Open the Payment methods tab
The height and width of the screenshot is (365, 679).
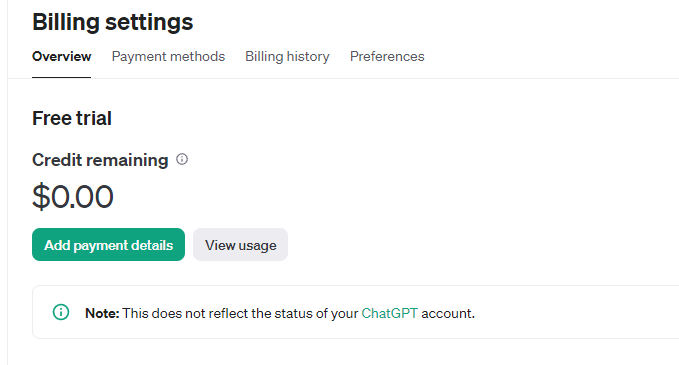coord(168,56)
